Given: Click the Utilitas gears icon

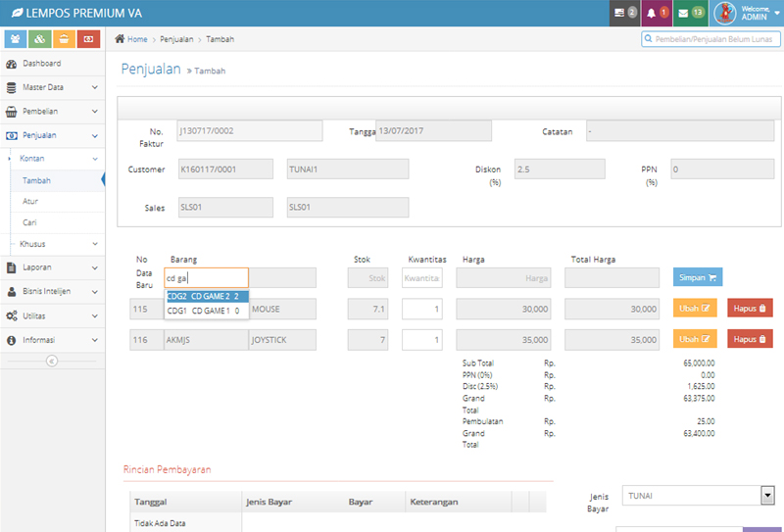Looking at the screenshot, I should (x=11, y=316).
